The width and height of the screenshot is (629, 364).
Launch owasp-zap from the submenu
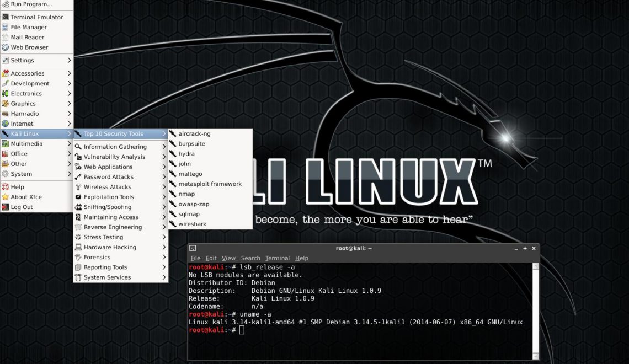pos(211,204)
